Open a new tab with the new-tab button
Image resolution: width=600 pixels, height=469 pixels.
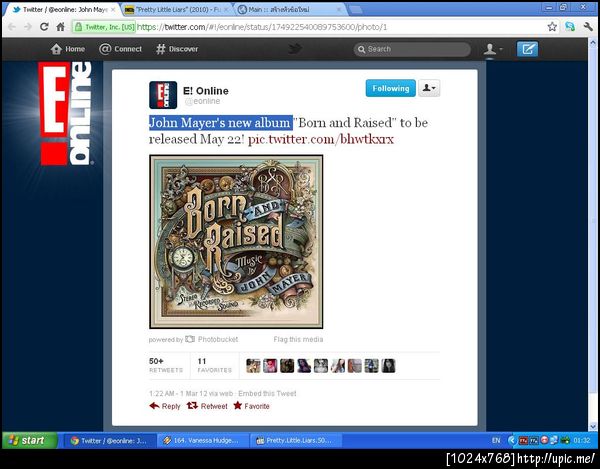click(355, 10)
